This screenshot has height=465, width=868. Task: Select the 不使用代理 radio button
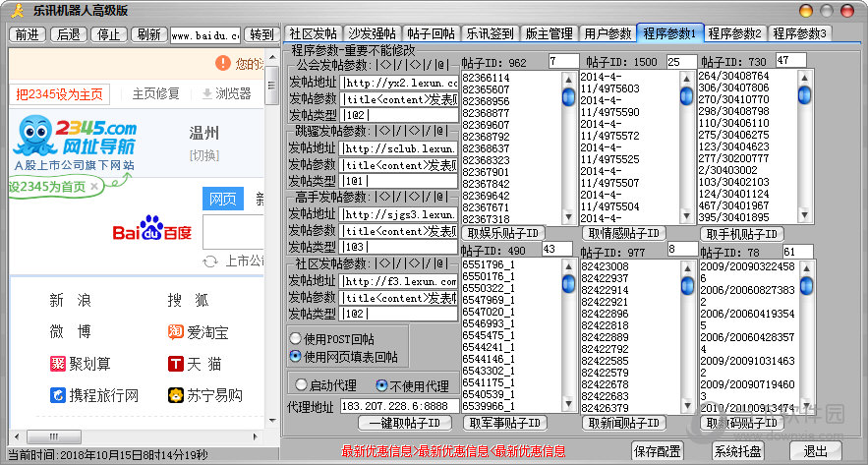(411, 385)
